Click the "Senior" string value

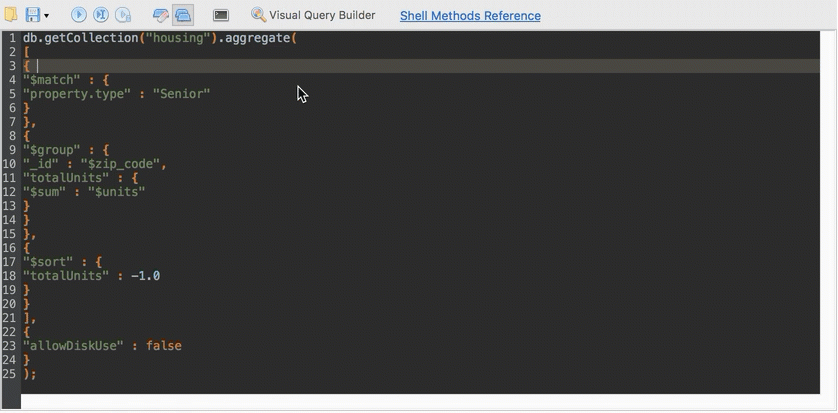click(x=182, y=94)
